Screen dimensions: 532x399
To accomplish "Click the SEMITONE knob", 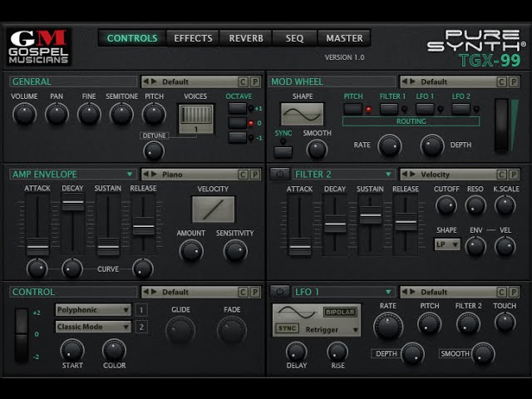I will [x=121, y=115].
